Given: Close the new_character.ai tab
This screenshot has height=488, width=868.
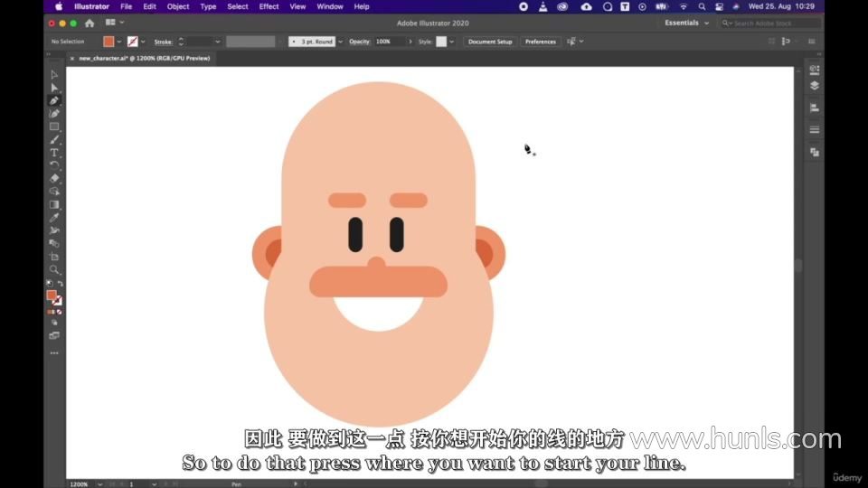Looking at the screenshot, I should pos(72,58).
